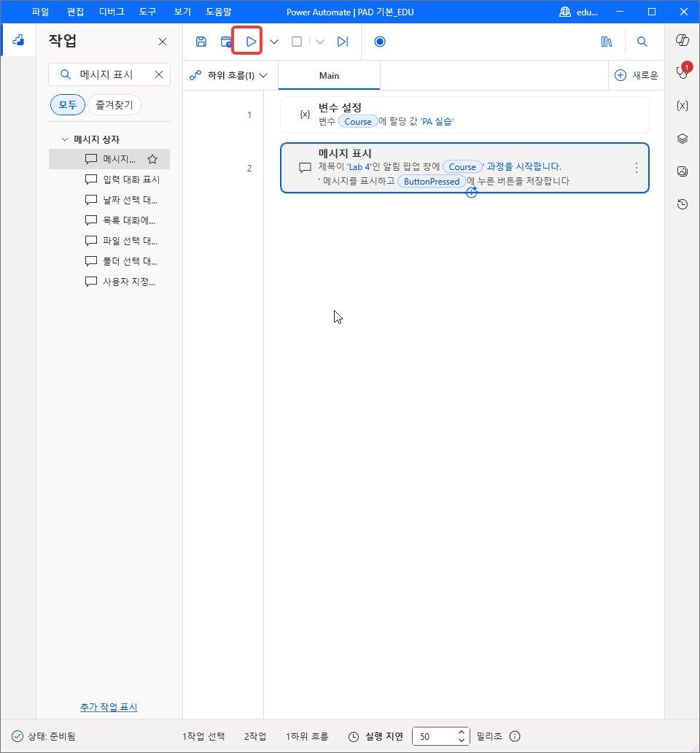Select the 입력 대화 표시 action
The image size is (700, 753).
click(x=109, y=179)
